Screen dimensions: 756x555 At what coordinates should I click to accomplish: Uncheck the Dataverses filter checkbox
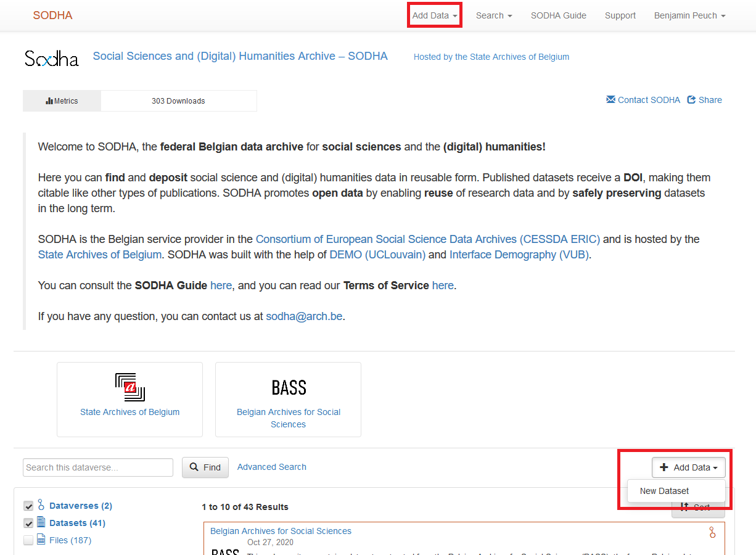pos(28,506)
